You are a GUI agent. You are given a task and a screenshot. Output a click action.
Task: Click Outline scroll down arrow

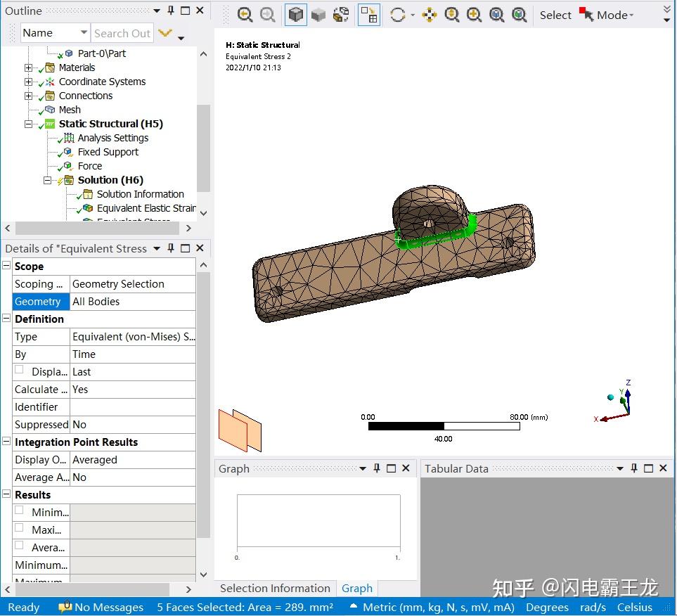click(203, 213)
